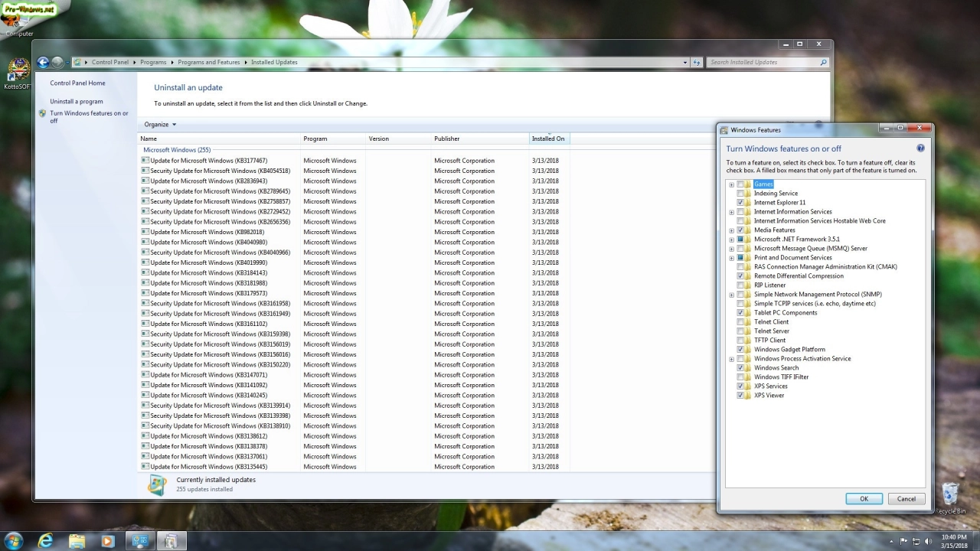Switch to Control Panel taskbar button
This screenshot has height=551, width=980.
click(139, 541)
